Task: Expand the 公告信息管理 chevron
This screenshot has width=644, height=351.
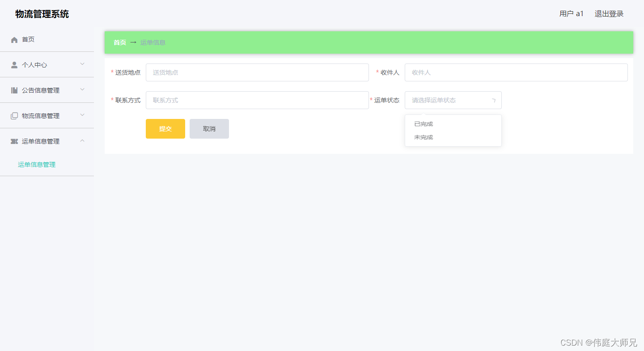Action: point(82,89)
